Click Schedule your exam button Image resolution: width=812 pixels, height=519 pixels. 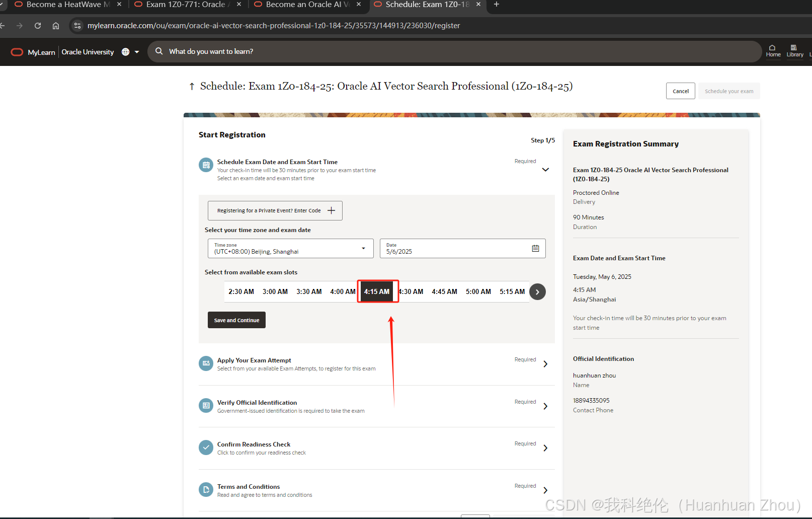pos(729,91)
